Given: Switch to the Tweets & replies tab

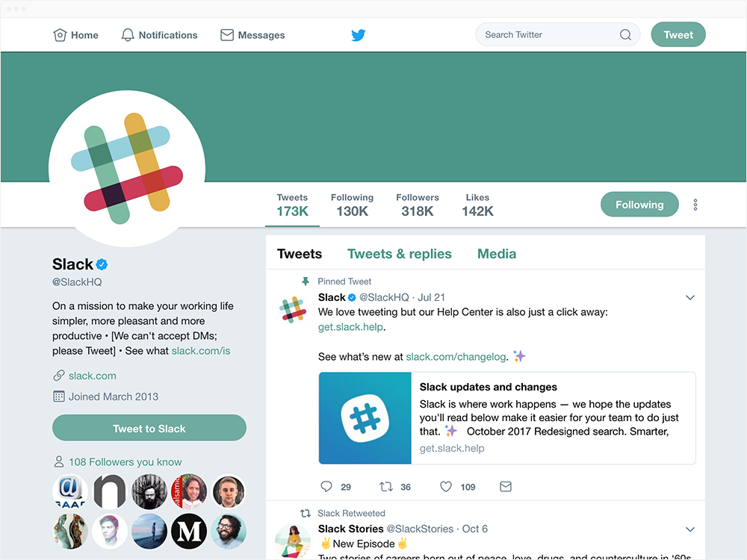Looking at the screenshot, I should [x=399, y=254].
